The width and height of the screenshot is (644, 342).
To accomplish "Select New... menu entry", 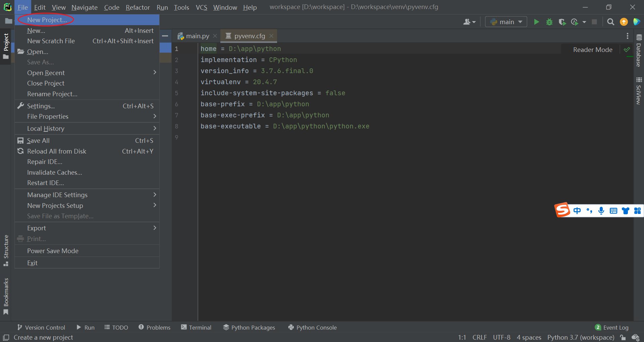I will 87,31.
